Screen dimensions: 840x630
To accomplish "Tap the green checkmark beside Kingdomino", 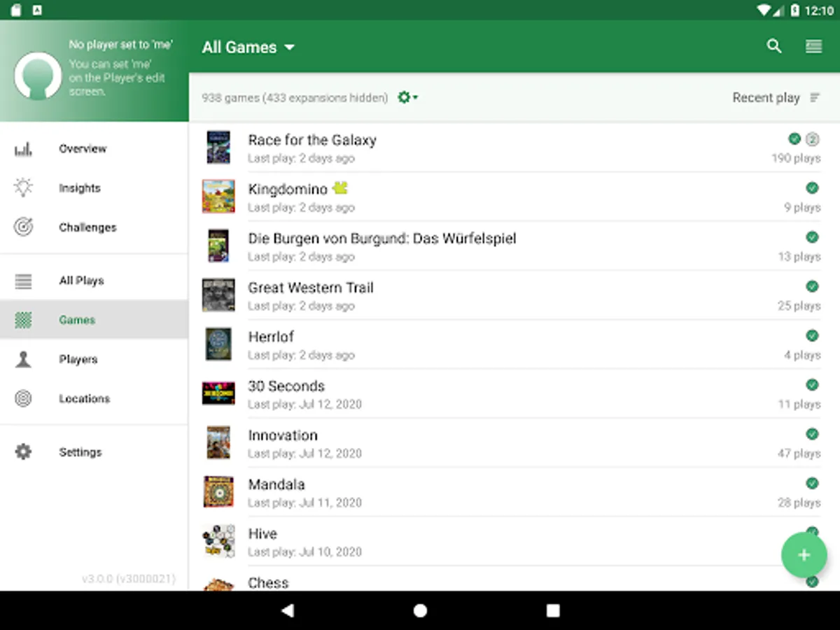I will (812, 188).
